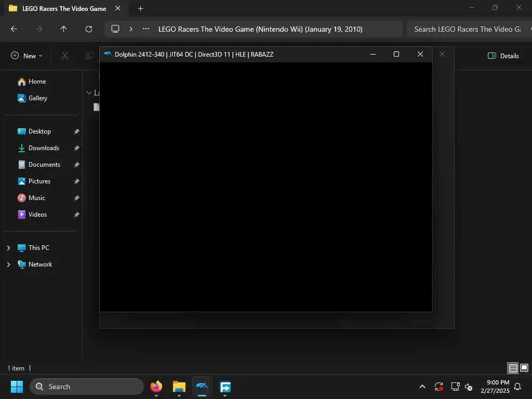Viewport: 532px width, 399px height.
Task: Open File Explorer from the taskbar
Action: (x=179, y=387)
